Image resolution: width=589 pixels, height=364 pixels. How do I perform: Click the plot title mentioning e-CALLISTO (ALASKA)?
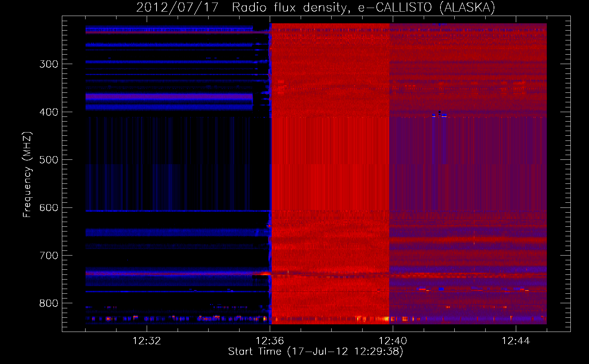pyautogui.click(x=316, y=7)
